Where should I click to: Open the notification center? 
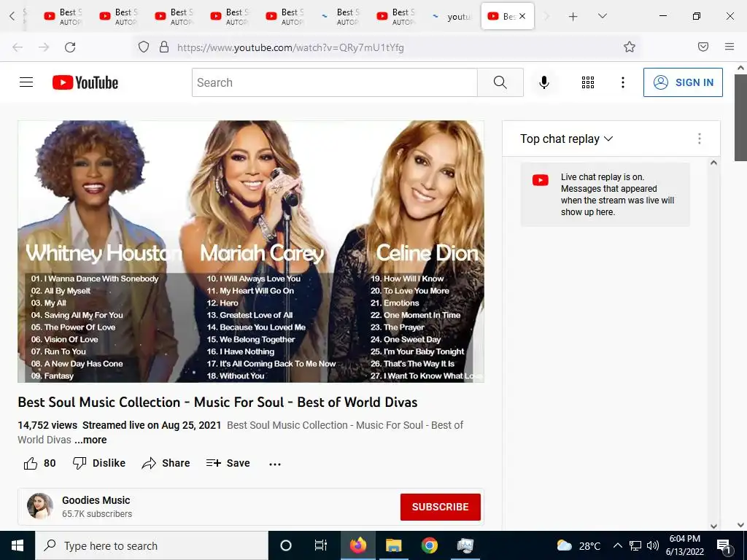[x=724, y=545]
